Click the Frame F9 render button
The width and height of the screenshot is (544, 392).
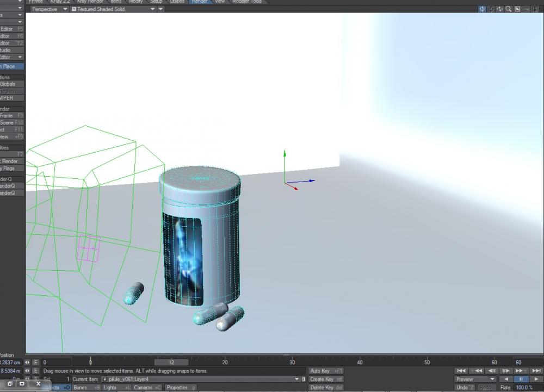(x=12, y=115)
